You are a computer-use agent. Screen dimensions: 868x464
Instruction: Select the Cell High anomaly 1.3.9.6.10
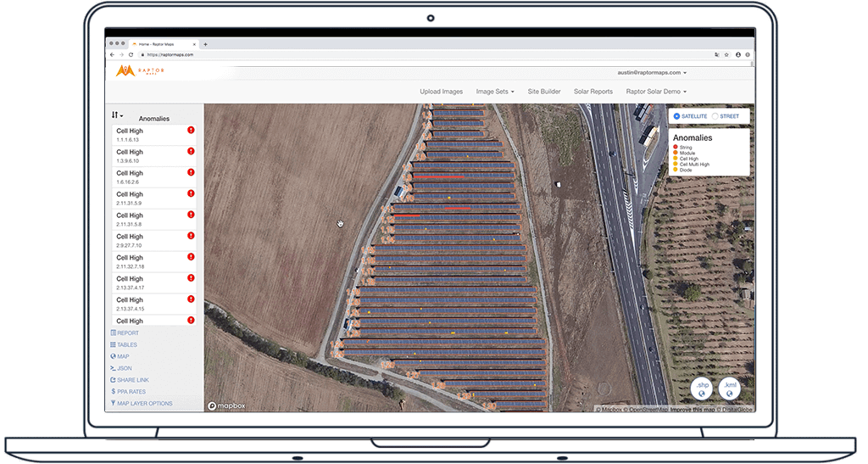pos(148,156)
